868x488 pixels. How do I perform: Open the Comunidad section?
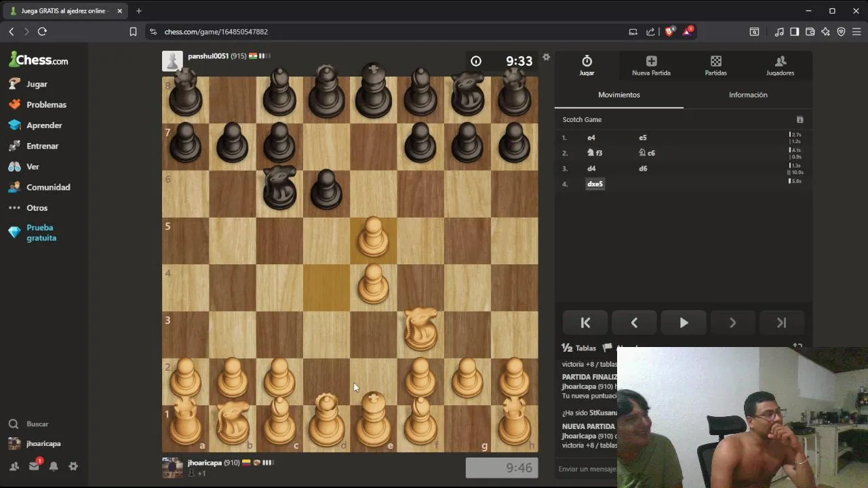pos(39,187)
